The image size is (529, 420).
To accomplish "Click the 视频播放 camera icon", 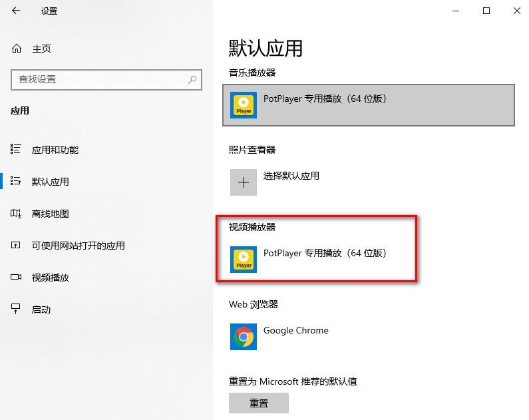I will click(16, 278).
